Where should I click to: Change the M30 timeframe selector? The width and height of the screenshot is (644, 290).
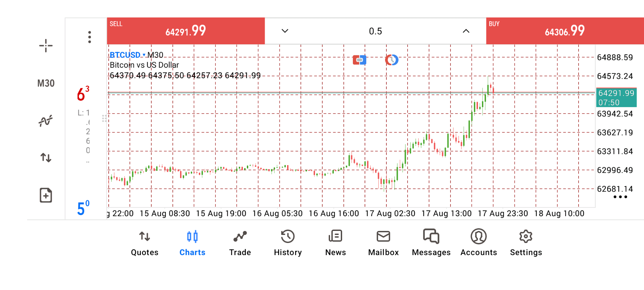click(46, 83)
